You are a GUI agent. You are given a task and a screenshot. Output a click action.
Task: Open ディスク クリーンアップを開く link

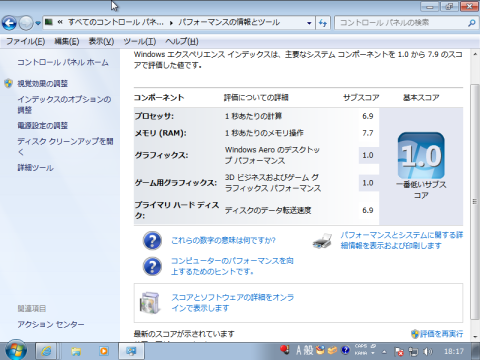click(x=65, y=146)
